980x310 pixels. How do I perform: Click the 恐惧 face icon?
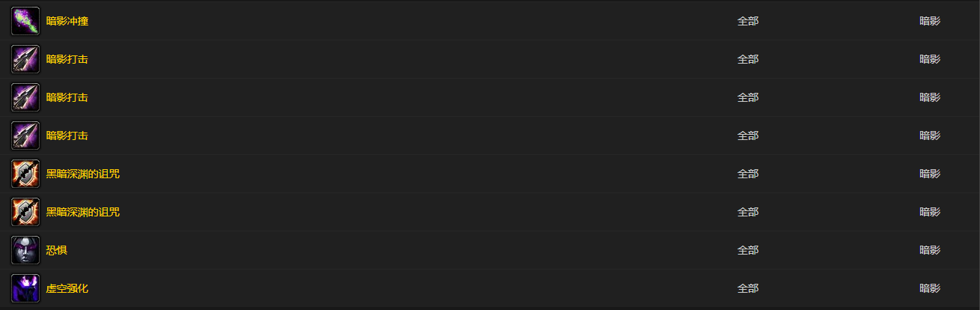point(25,250)
